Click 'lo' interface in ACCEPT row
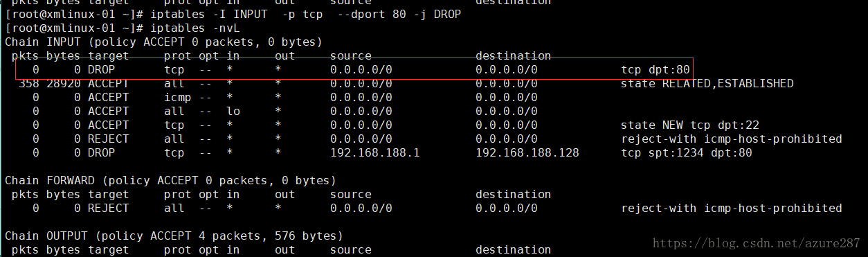 (233, 112)
